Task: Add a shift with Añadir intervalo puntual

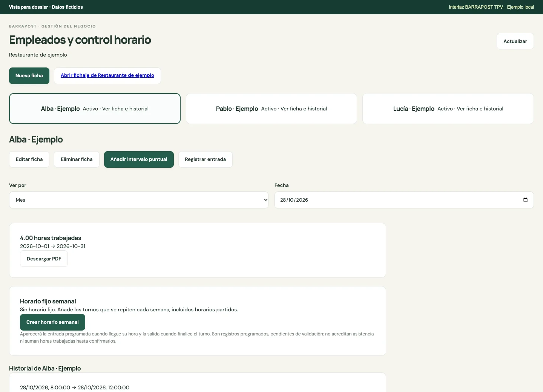Action: point(139,159)
